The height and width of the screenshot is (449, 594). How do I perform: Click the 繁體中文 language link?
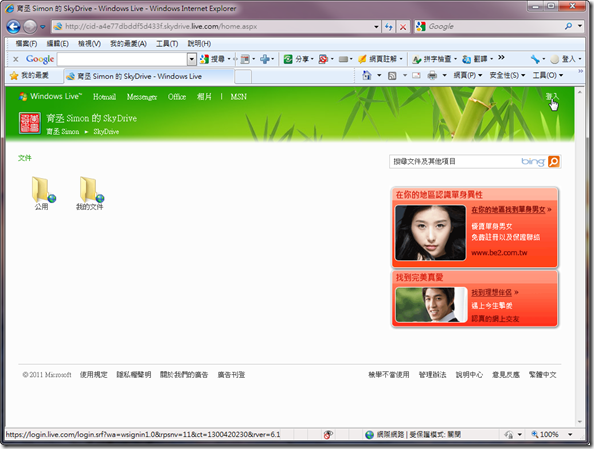pyautogui.click(x=542, y=375)
